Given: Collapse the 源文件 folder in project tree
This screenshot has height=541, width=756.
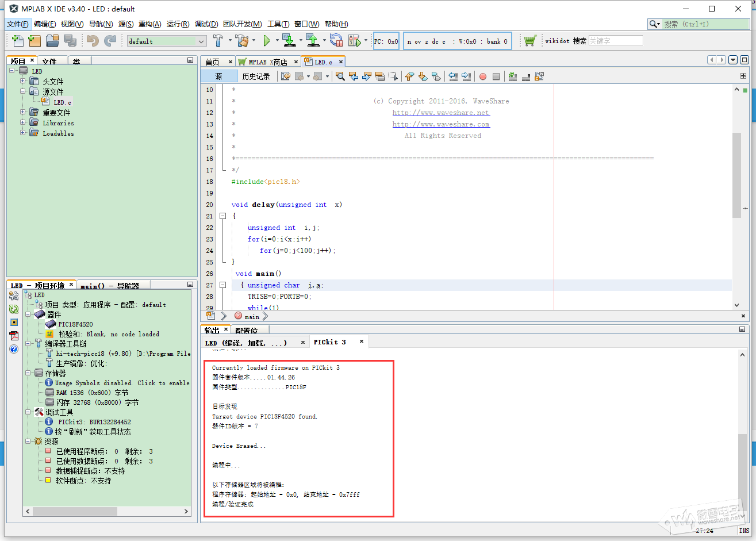Looking at the screenshot, I should tap(23, 91).
